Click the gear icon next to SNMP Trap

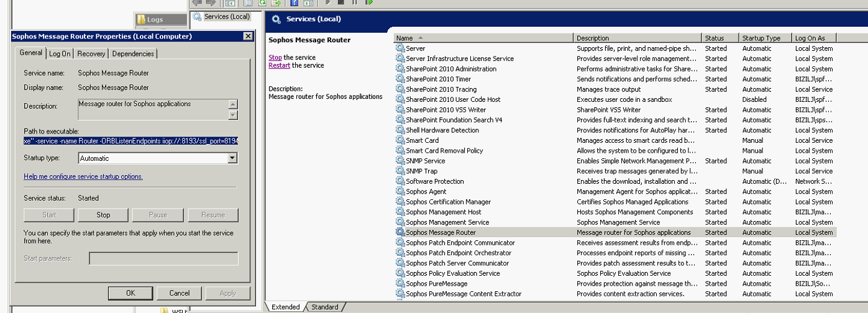(x=400, y=171)
